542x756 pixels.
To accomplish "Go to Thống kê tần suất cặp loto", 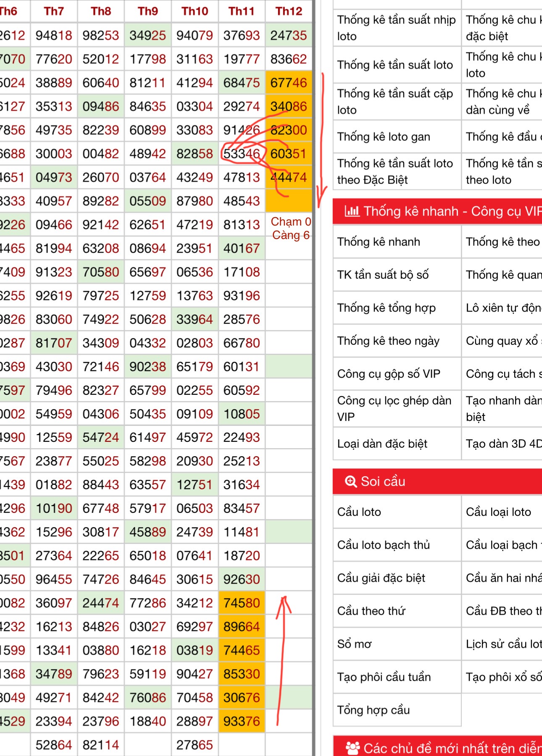I will click(395, 102).
